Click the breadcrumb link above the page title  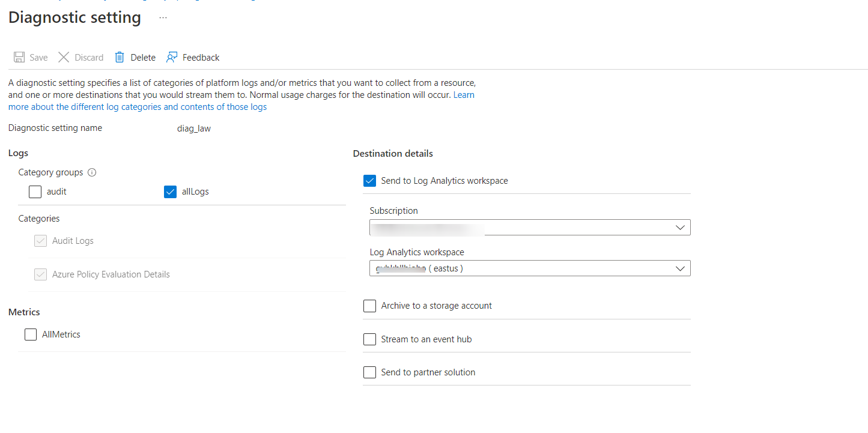click(x=120, y=2)
